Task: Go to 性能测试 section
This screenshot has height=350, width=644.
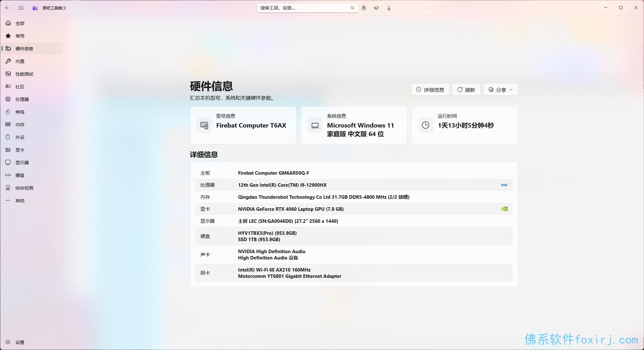Action: click(32, 74)
